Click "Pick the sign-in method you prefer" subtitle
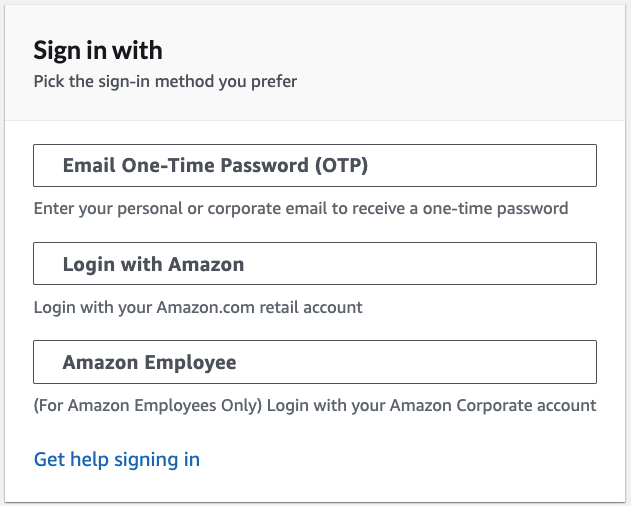Viewport: 631px width, 506px height. (x=165, y=82)
